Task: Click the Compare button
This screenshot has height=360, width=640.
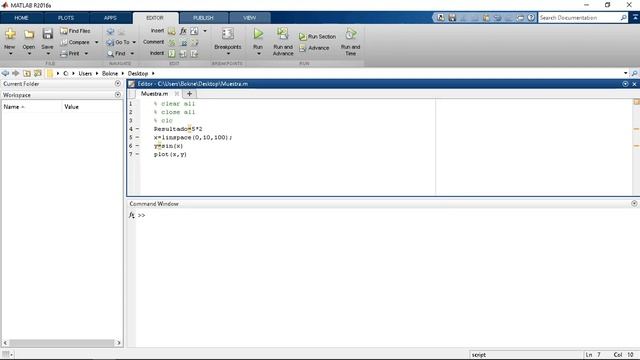Action: coord(75,42)
